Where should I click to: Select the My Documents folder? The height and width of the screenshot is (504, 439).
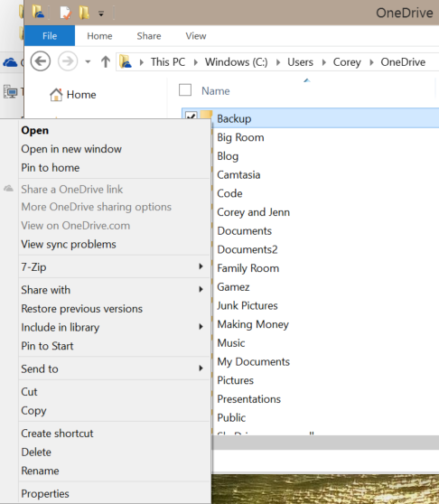253,361
